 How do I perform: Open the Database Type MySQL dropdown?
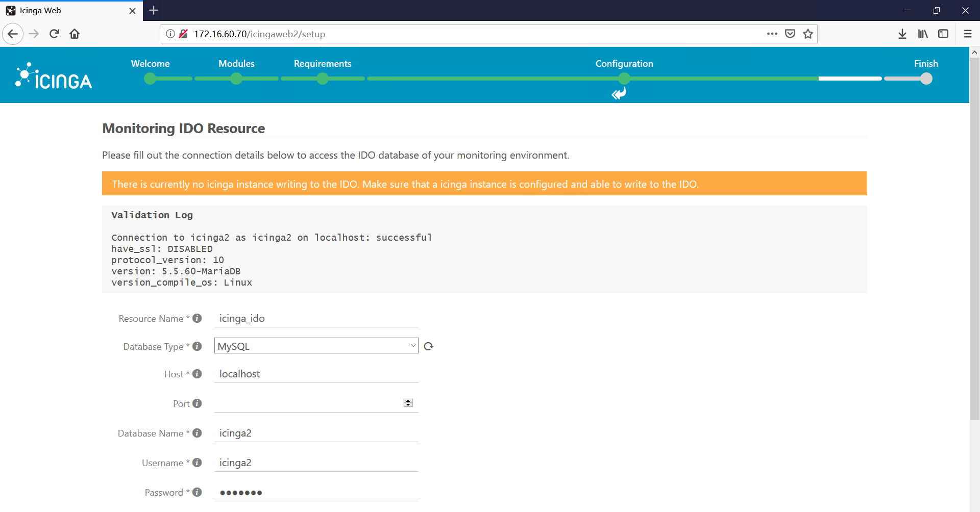click(x=316, y=346)
